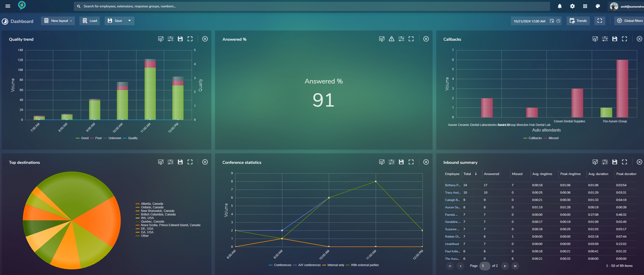Toggle Internal only series in conference legend
Screen dimensions: 644x275
335,265
